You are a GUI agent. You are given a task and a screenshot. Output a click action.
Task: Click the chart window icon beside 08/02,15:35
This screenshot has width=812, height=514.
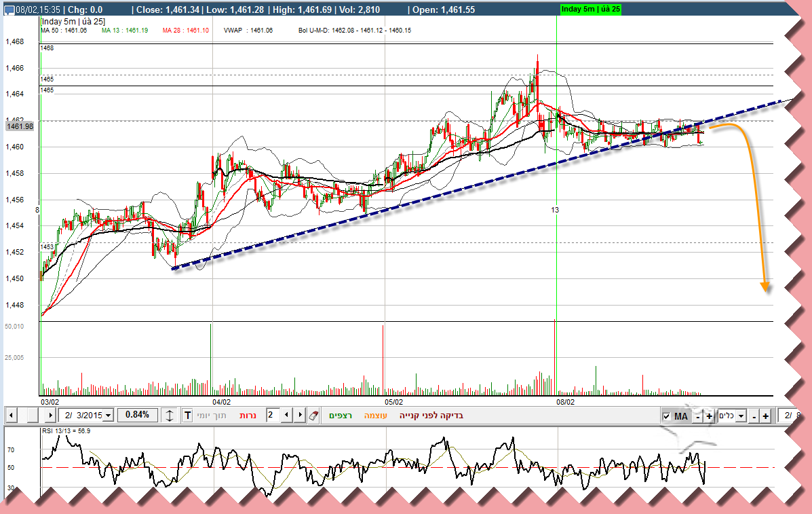pos(9,10)
